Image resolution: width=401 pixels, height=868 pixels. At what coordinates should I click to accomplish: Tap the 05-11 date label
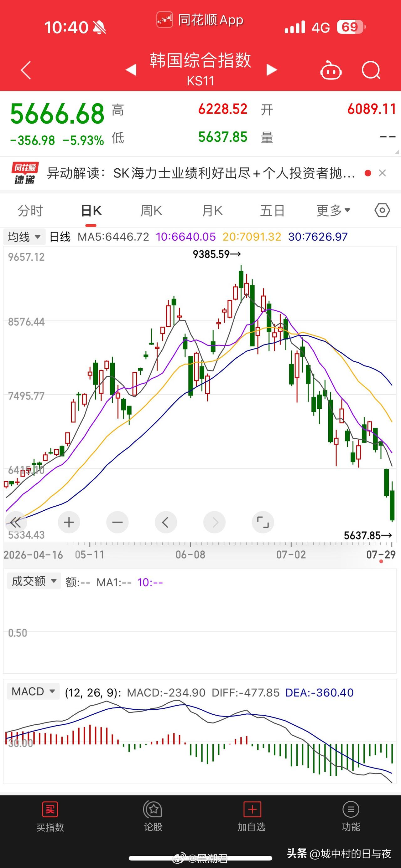coord(89,554)
